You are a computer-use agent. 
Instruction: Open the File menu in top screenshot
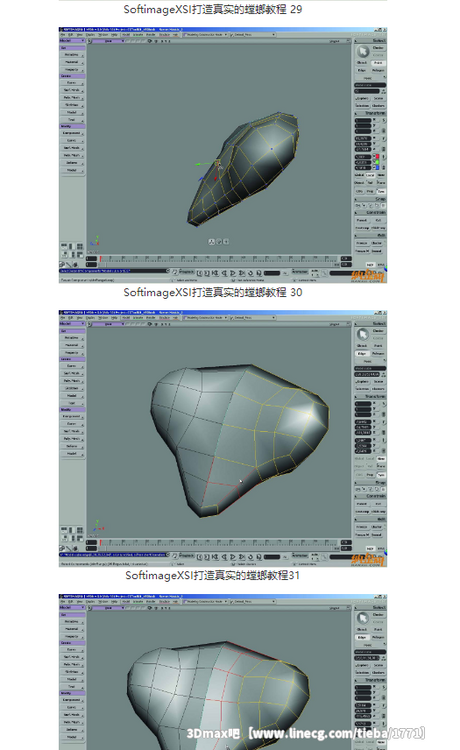tap(62, 35)
